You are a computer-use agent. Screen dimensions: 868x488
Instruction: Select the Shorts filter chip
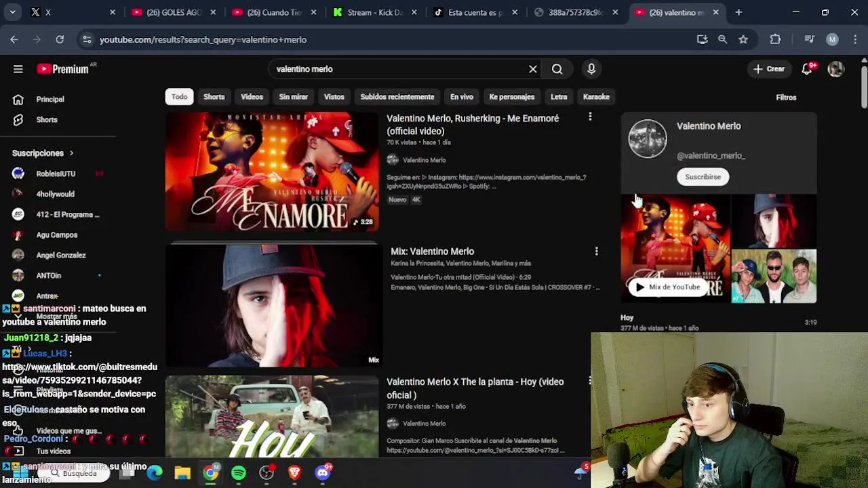coord(214,97)
